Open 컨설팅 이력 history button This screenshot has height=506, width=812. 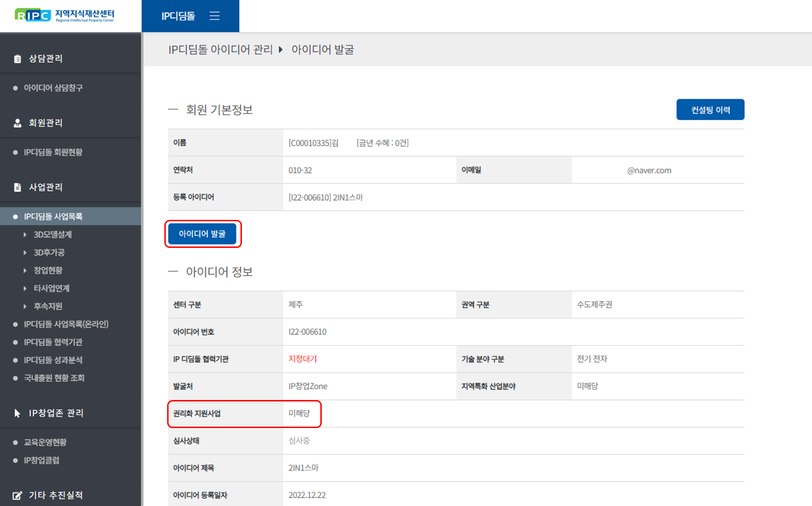pyautogui.click(x=710, y=110)
